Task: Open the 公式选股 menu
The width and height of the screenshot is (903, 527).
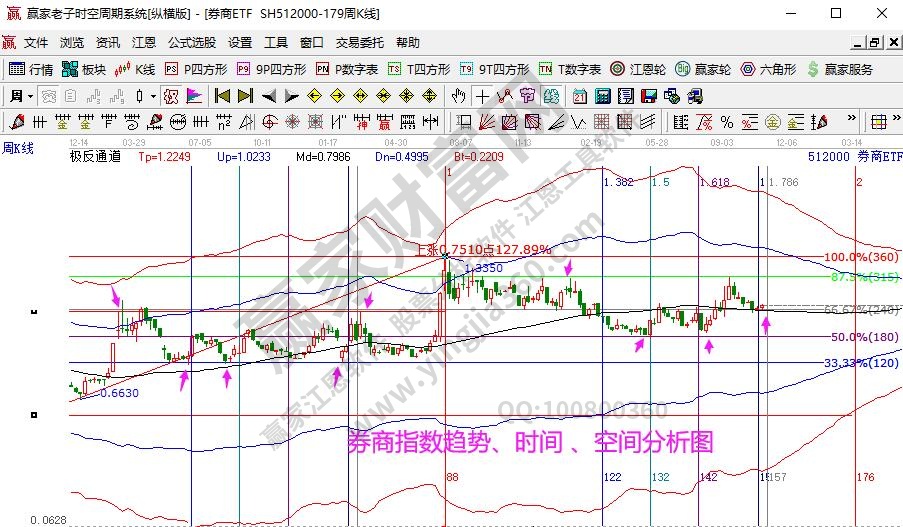Action: pyautogui.click(x=191, y=43)
